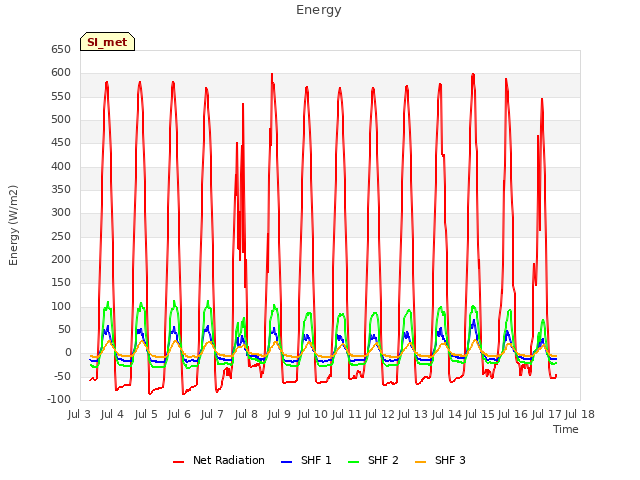Click the -50 y-axis value
The height and width of the screenshot is (480, 640).
pos(62,376)
